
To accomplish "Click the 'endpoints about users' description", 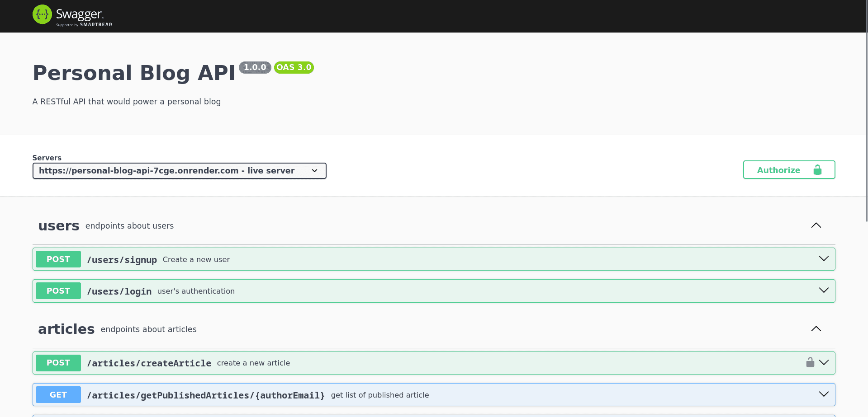I will [x=129, y=226].
